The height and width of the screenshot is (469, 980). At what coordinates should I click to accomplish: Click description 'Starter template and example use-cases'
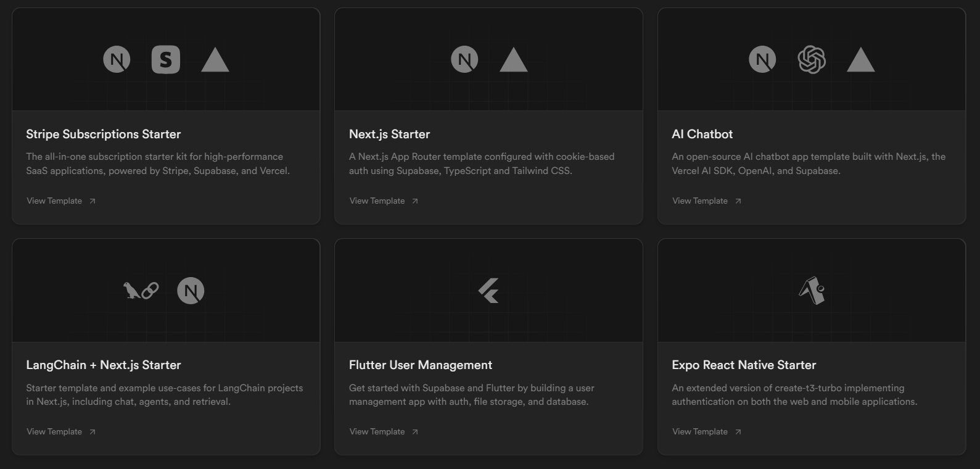pyautogui.click(x=165, y=394)
